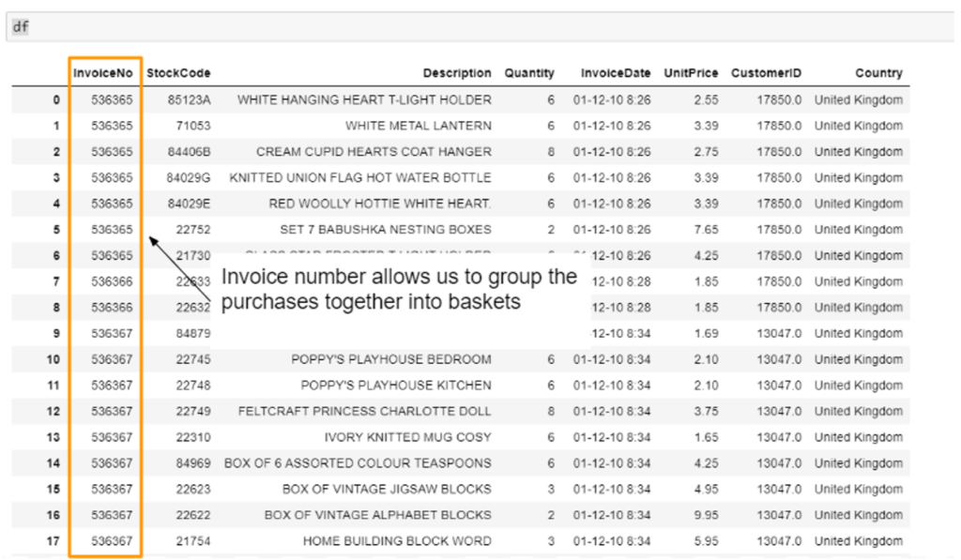
Task: Click the invoice number annotation text
Action: click(x=399, y=289)
